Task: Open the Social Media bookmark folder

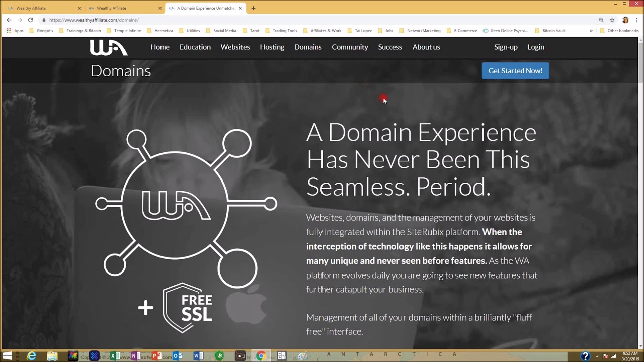Action: pos(221,31)
